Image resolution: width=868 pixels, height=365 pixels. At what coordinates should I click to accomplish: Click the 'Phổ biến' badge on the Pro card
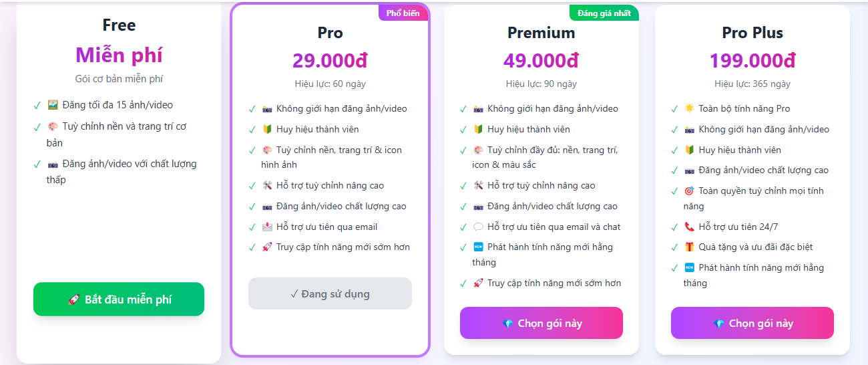(403, 13)
